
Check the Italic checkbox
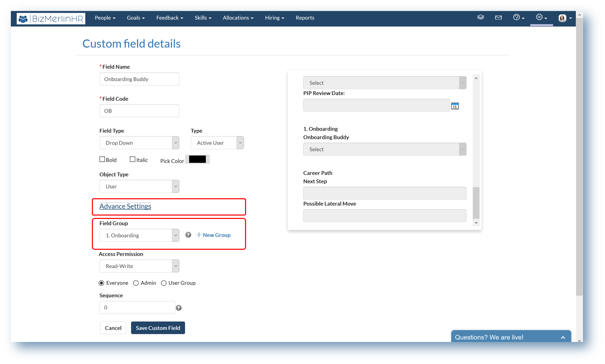pyautogui.click(x=133, y=159)
